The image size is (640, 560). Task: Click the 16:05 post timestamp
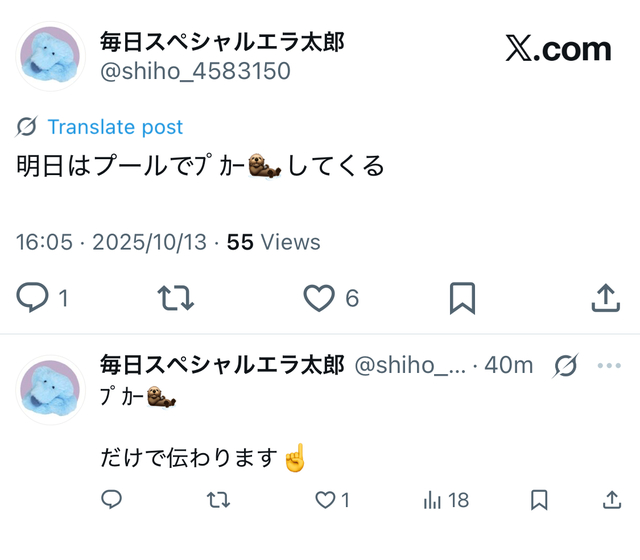pos(45,242)
